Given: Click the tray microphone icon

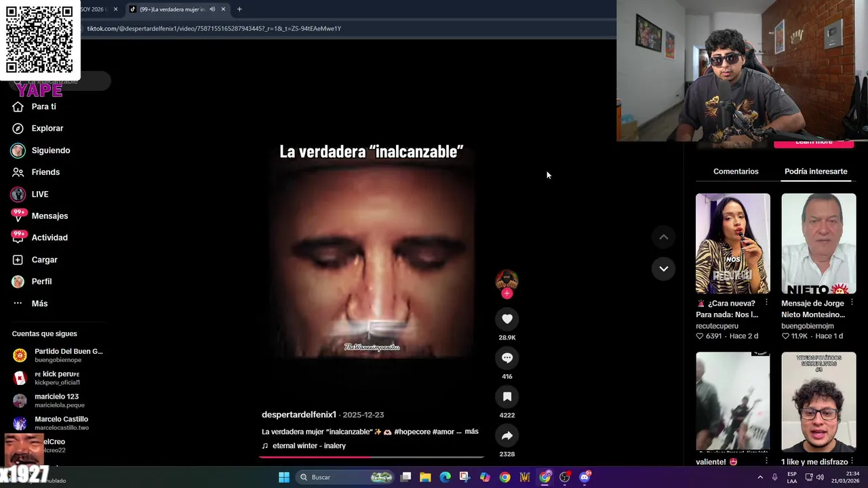Looking at the screenshot, I should [775, 477].
